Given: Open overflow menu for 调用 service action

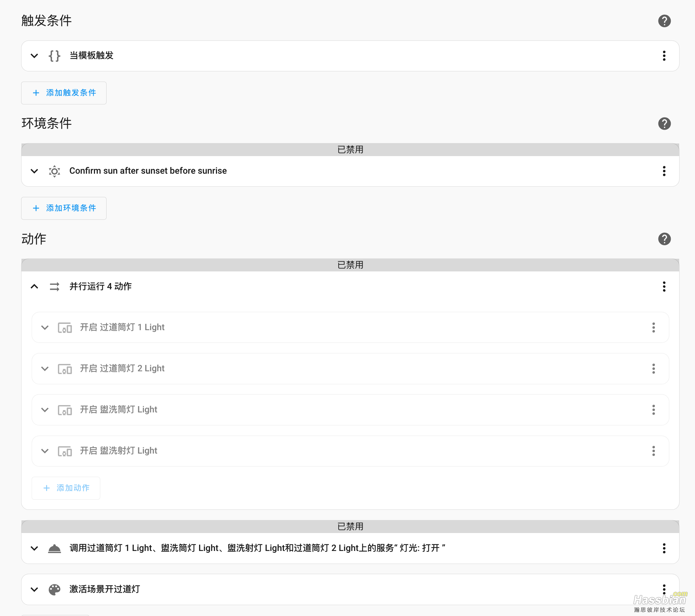Looking at the screenshot, I should [x=664, y=548].
